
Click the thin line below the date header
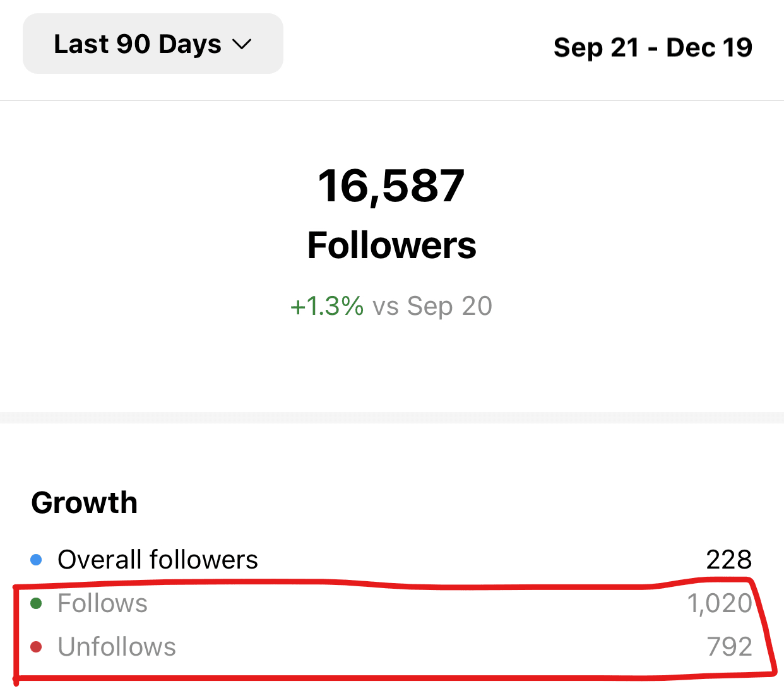pyautogui.click(x=391, y=100)
